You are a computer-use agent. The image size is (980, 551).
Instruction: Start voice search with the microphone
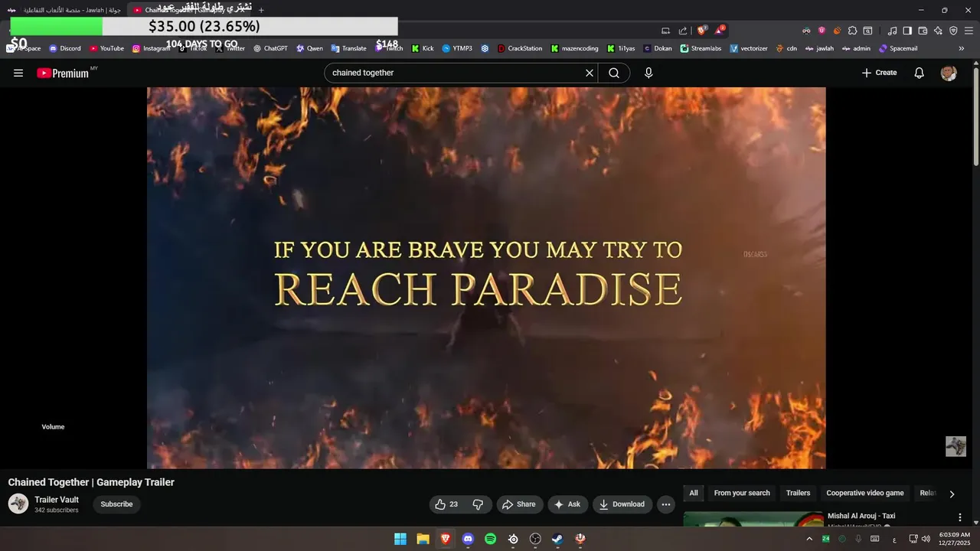coord(648,73)
